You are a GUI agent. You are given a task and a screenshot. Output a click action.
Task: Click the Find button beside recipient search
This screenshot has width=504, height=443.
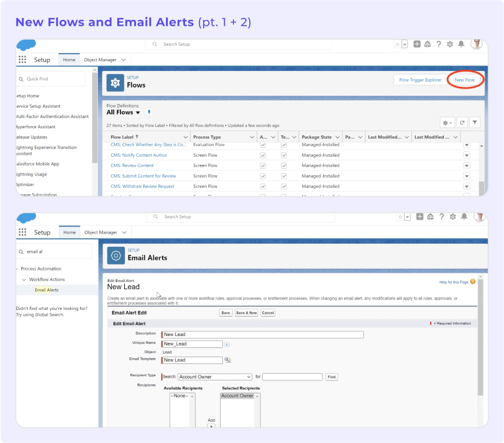click(332, 377)
